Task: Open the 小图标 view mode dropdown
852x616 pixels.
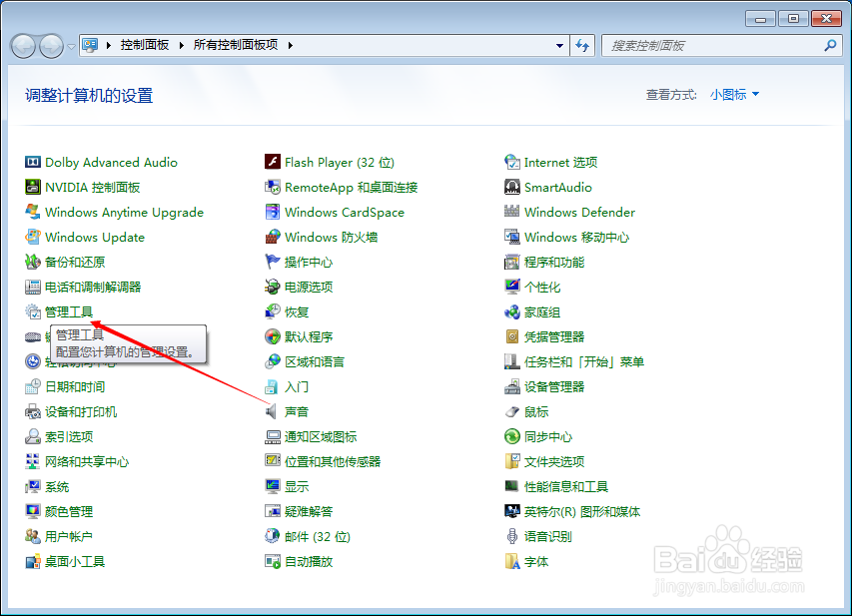Action: (x=734, y=95)
